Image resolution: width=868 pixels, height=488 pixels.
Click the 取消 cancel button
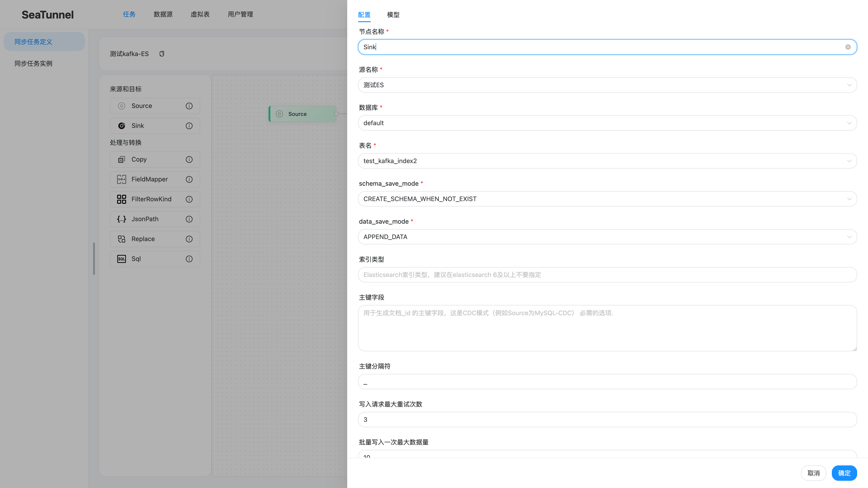click(x=813, y=473)
